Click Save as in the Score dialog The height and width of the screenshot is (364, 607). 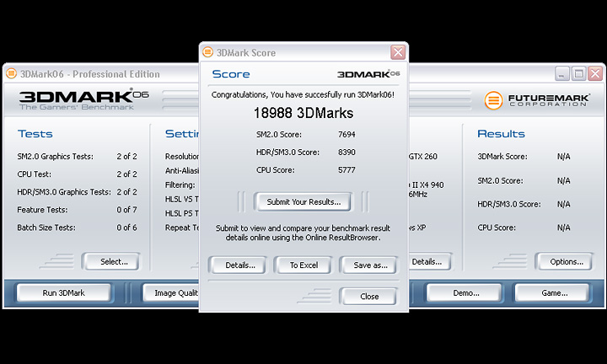[370, 265]
